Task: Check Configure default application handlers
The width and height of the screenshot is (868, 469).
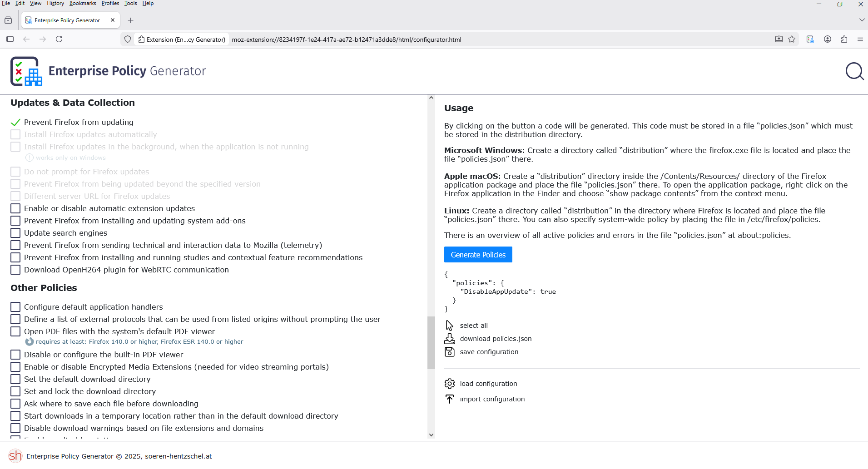Action: coord(15,307)
